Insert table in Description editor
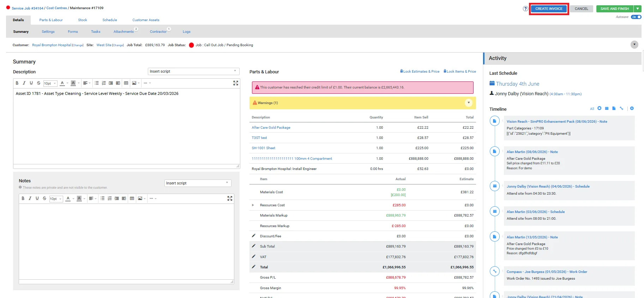The height and width of the screenshot is (298, 644). pyautogui.click(x=126, y=83)
